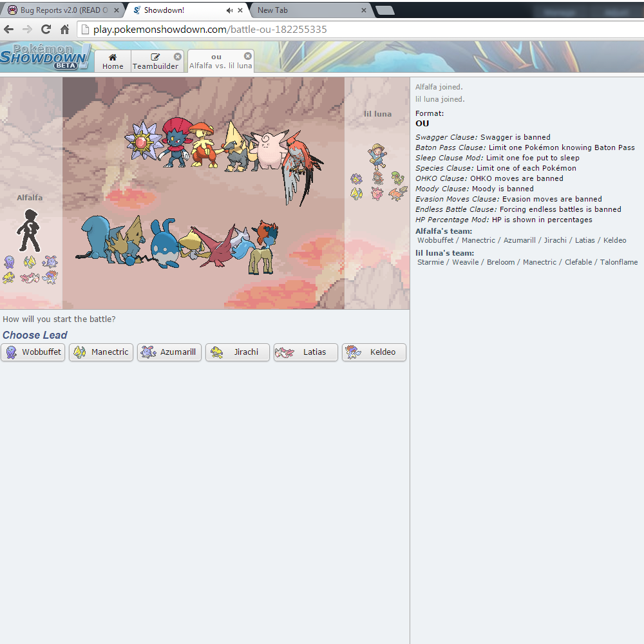This screenshot has height=644, width=644.
Task: Select the OU Alfalfa vs. lil luna tab
Action: coord(220,61)
